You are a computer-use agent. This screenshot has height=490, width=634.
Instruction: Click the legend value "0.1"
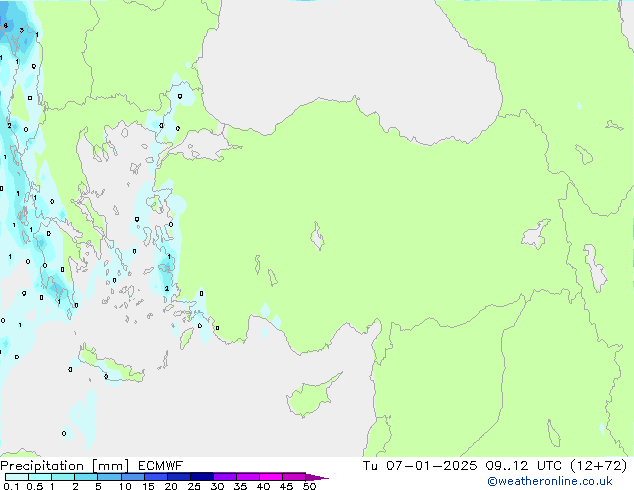click(x=11, y=486)
